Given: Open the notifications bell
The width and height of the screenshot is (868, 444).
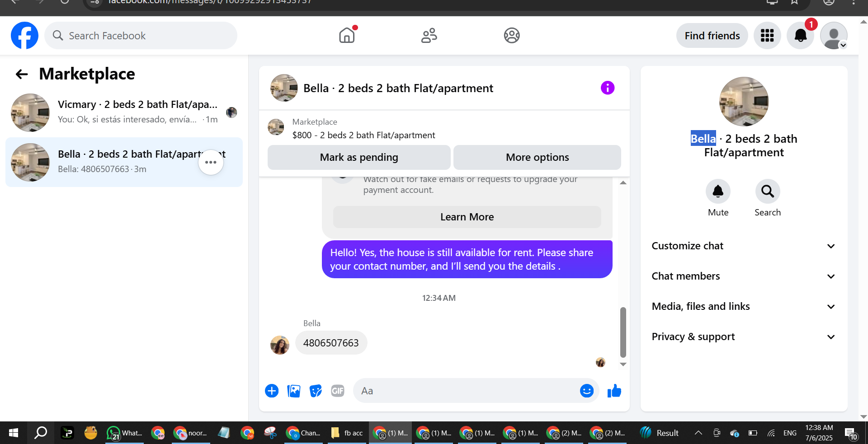Looking at the screenshot, I should pyautogui.click(x=800, y=35).
